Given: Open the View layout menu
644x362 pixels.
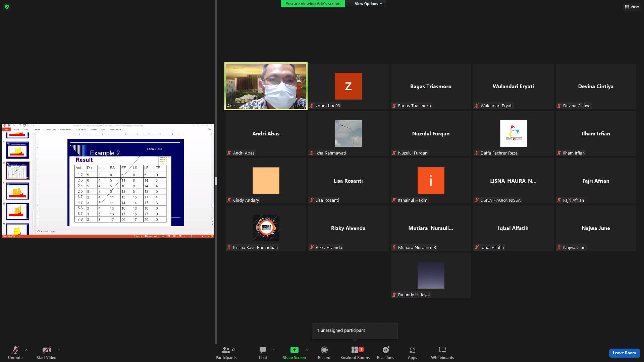Looking at the screenshot, I should pos(632,7).
